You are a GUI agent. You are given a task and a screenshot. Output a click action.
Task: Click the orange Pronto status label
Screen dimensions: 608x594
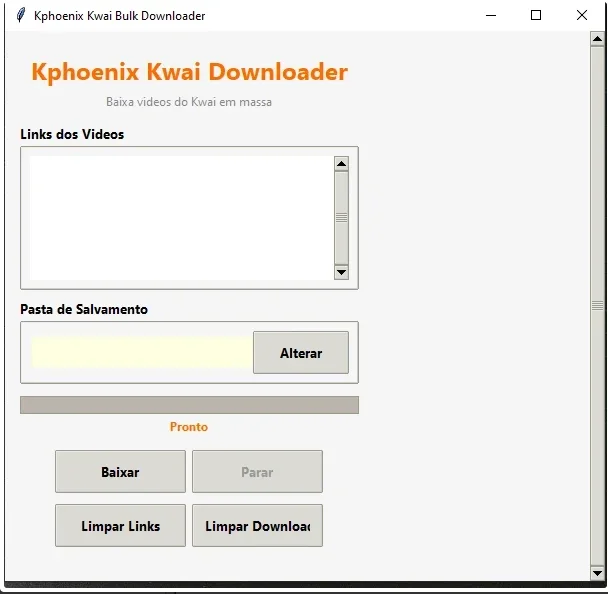[x=189, y=427]
